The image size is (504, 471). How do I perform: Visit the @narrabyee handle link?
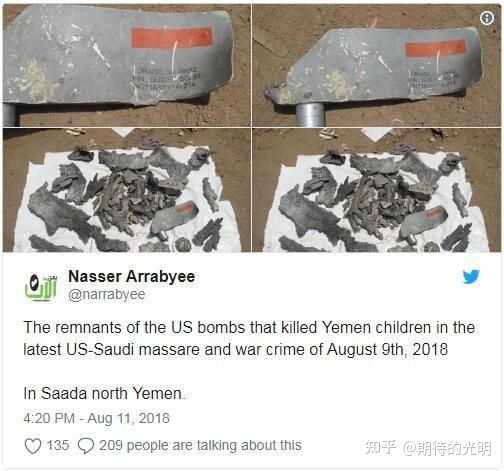pyautogui.click(x=107, y=295)
